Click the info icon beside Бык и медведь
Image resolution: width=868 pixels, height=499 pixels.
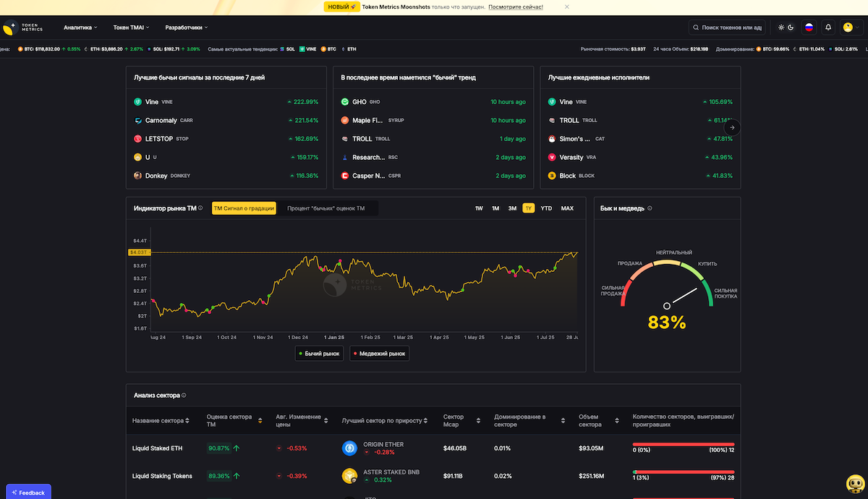click(x=650, y=208)
